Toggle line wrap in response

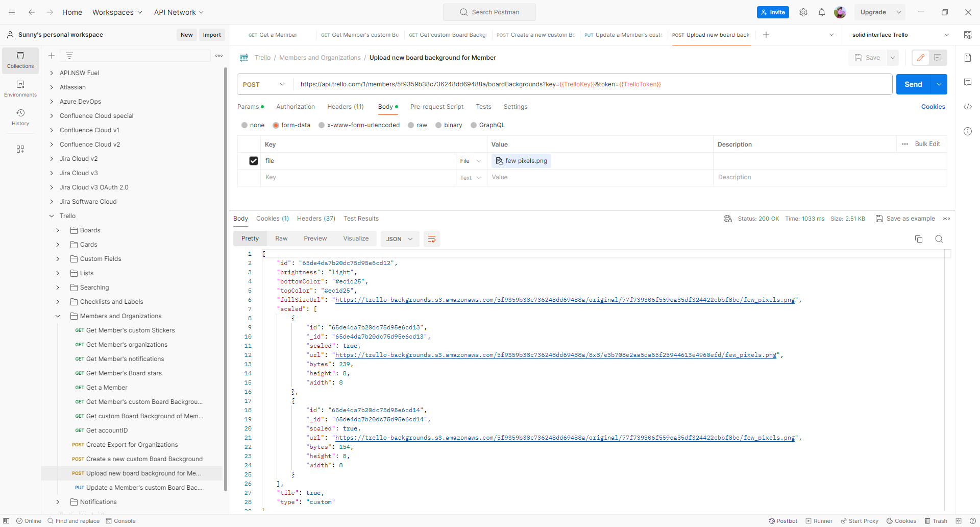pos(432,239)
